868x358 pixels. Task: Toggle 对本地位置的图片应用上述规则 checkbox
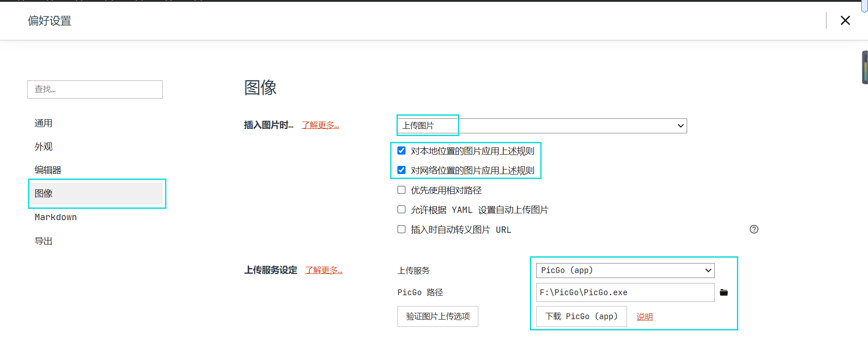401,151
